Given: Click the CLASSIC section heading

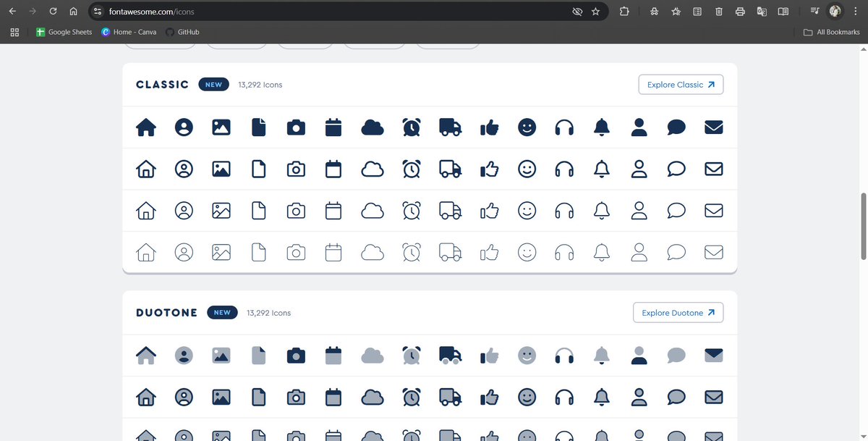Looking at the screenshot, I should coord(163,85).
